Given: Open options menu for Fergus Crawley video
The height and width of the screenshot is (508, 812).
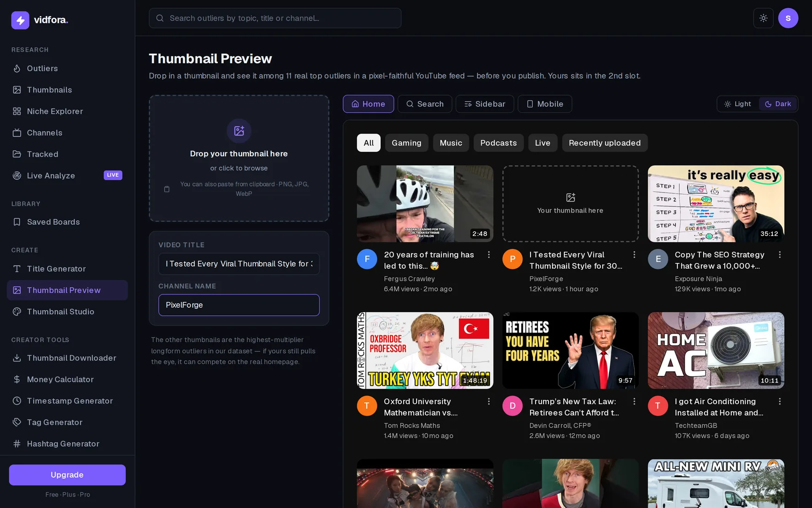Looking at the screenshot, I should point(489,255).
